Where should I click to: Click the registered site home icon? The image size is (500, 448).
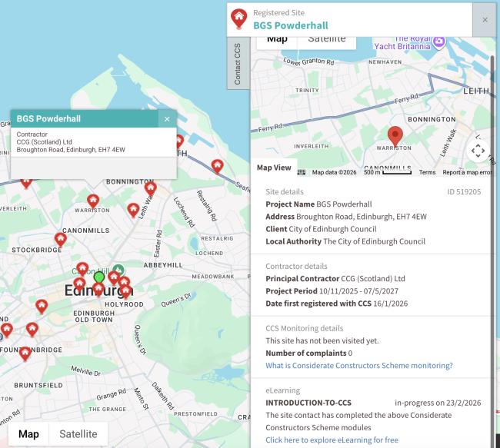240,18
